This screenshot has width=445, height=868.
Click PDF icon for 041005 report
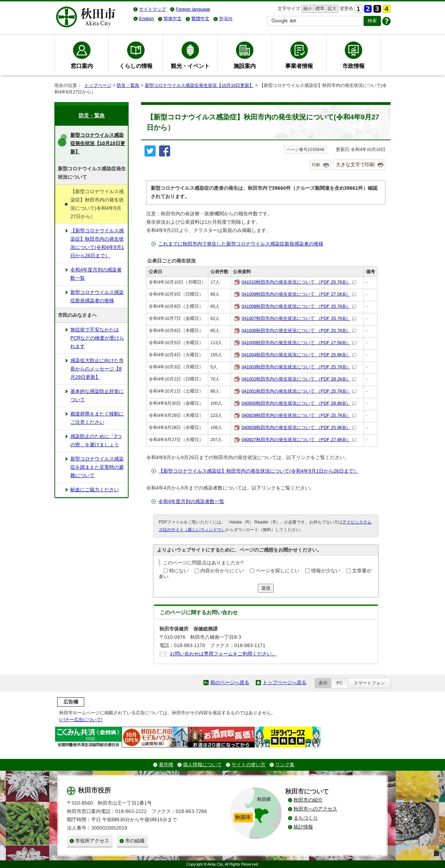tap(237, 343)
